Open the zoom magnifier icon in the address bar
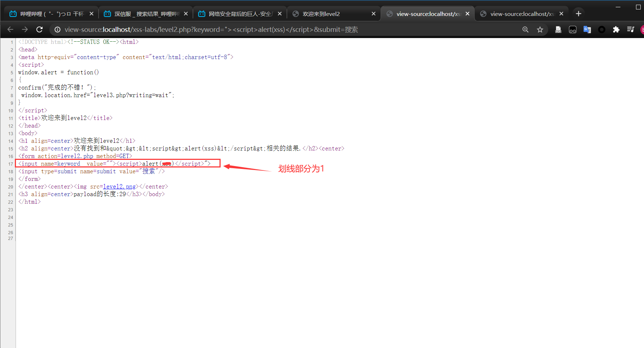This screenshot has height=348, width=644. coord(525,29)
